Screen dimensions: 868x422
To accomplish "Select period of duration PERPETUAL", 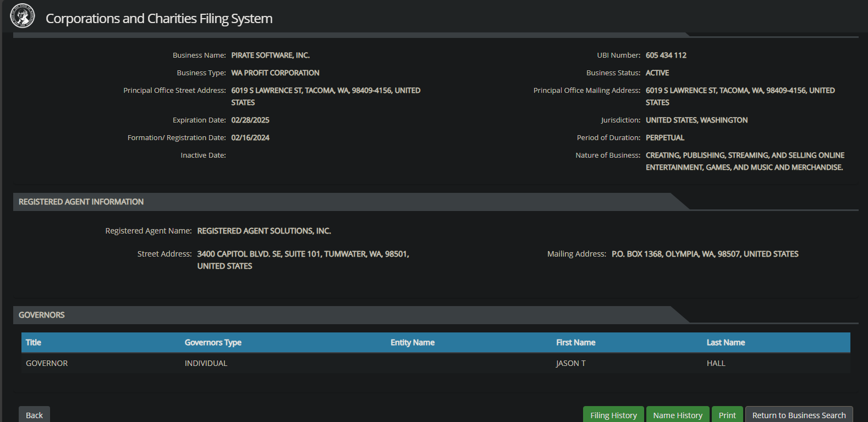I will (665, 137).
